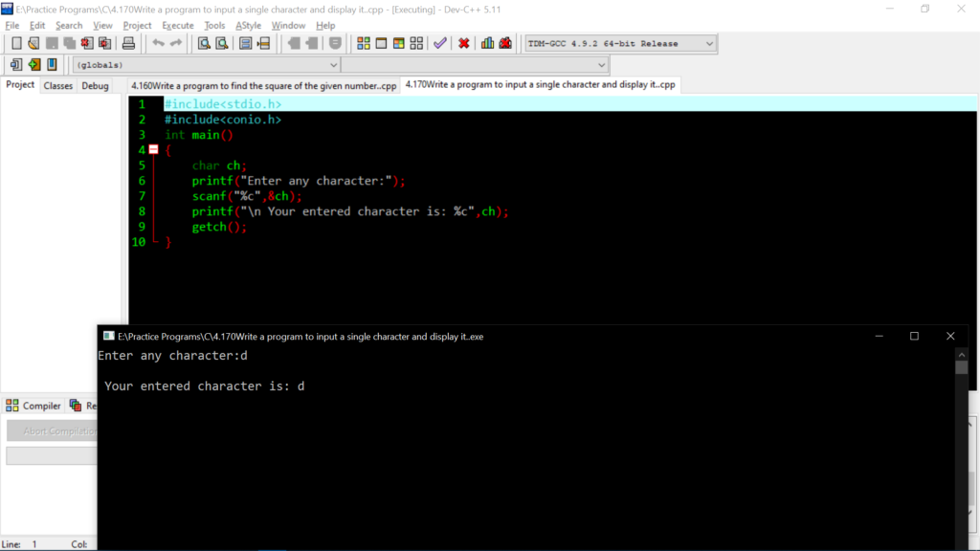This screenshot has width=980, height=551.
Task: Save the current file
Action: 50,43
